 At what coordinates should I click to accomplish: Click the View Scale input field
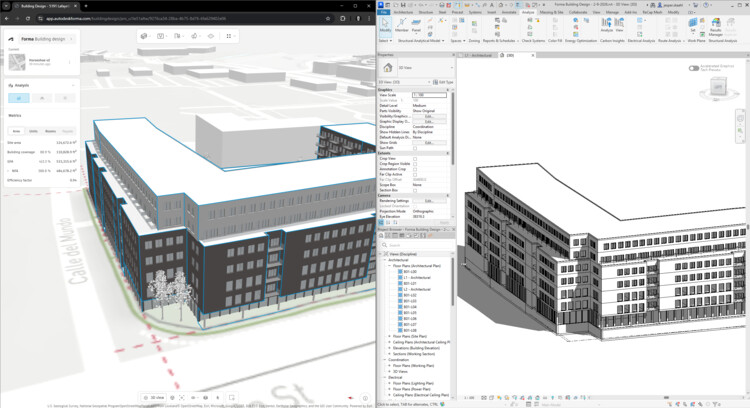[429, 95]
